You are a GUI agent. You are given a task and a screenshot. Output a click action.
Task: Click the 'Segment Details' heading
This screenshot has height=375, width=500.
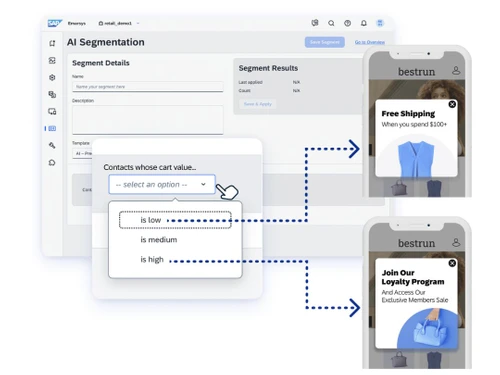click(101, 63)
